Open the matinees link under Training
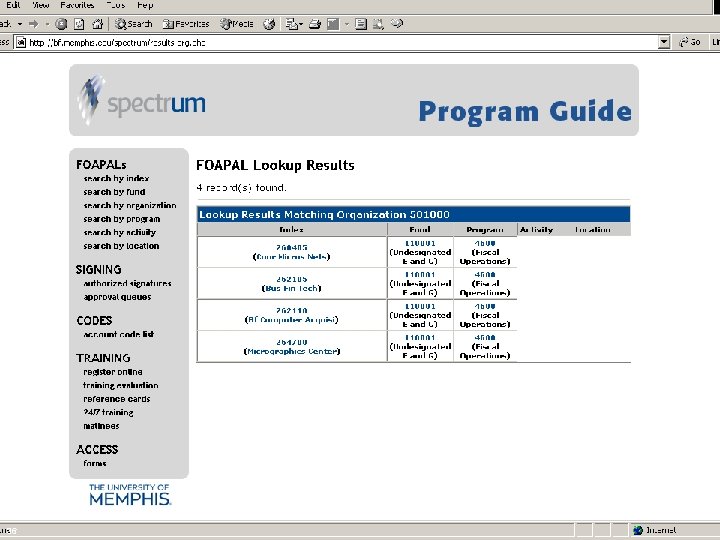 [101, 426]
